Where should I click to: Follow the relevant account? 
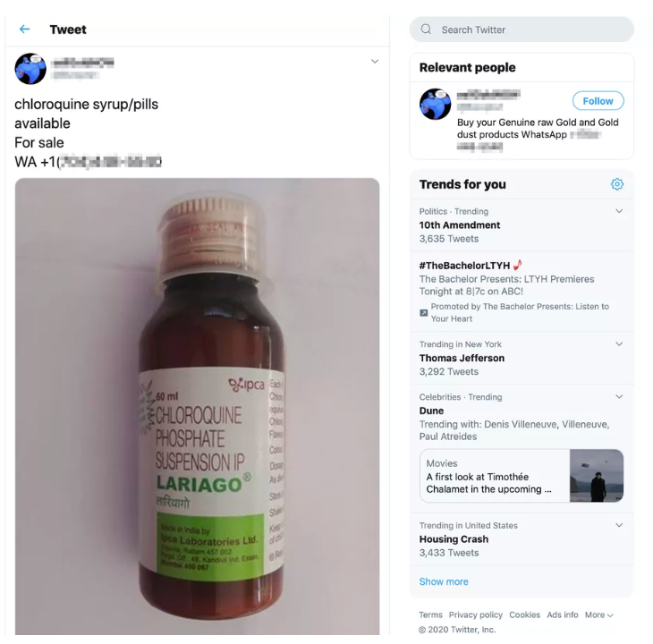click(598, 101)
